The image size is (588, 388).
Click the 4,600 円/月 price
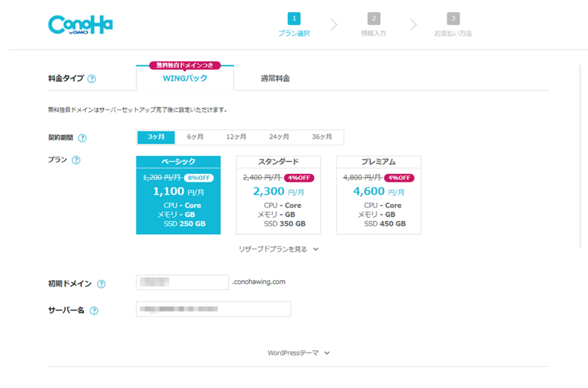pyautogui.click(x=379, y=192)
